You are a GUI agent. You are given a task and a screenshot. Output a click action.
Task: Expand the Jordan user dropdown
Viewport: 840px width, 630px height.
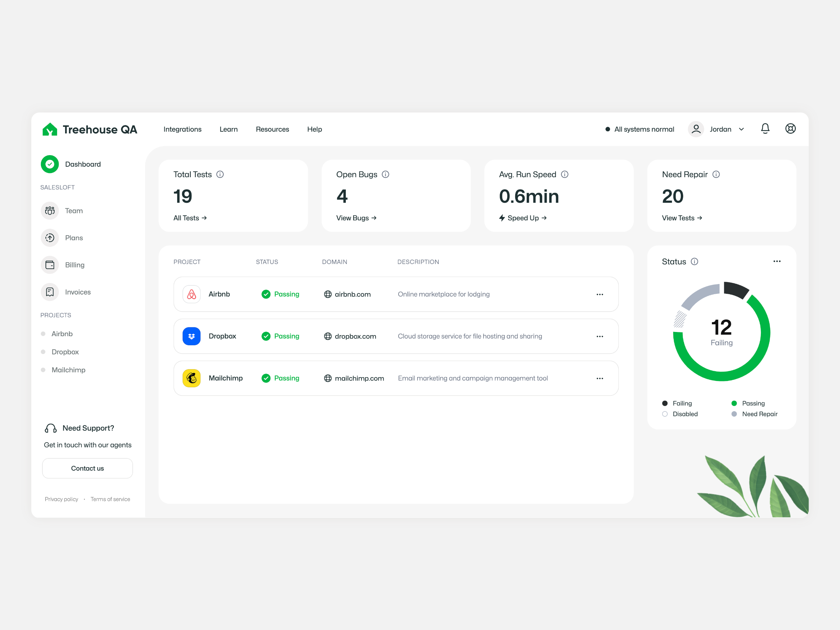[x=741, y=129]
